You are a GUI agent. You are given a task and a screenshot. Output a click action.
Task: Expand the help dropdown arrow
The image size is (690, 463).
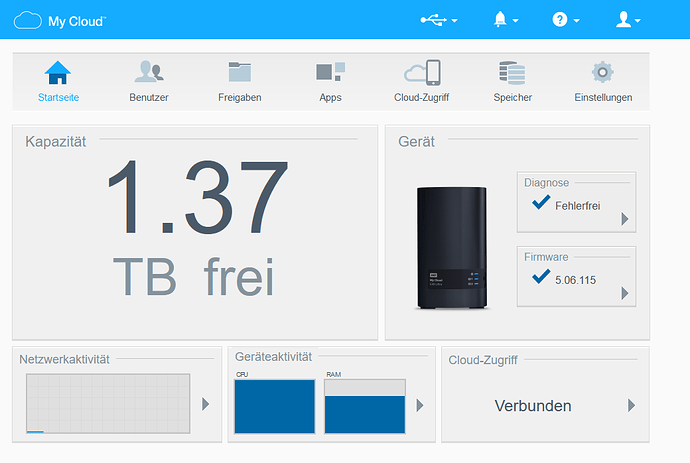point(576,21)
